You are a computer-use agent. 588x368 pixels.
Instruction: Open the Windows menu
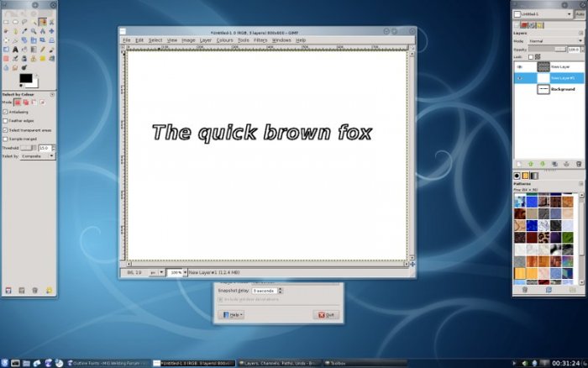pos(281,40)
